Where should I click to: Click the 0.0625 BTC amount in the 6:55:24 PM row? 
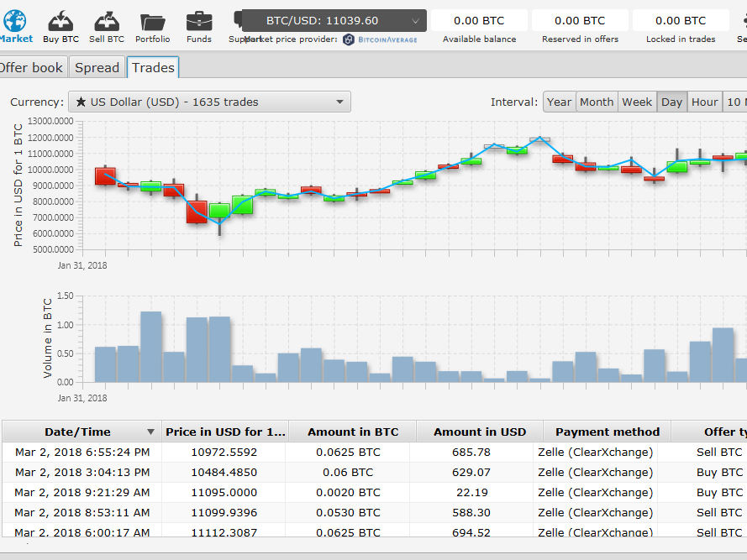tap(348, 453)
